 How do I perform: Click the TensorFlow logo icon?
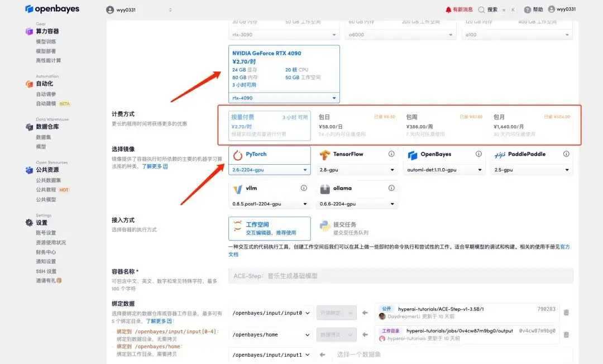[325, 155]
